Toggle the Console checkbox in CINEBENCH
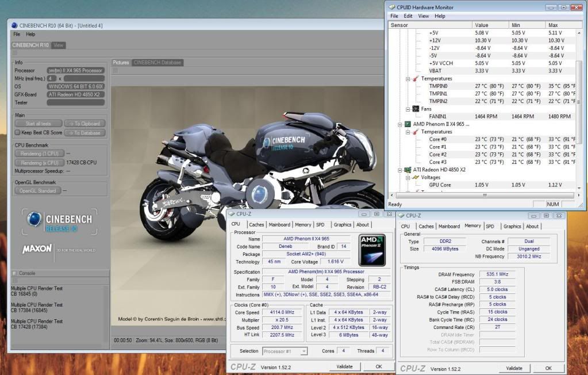The height and width of the screenshot is (375, 588). 14,273
